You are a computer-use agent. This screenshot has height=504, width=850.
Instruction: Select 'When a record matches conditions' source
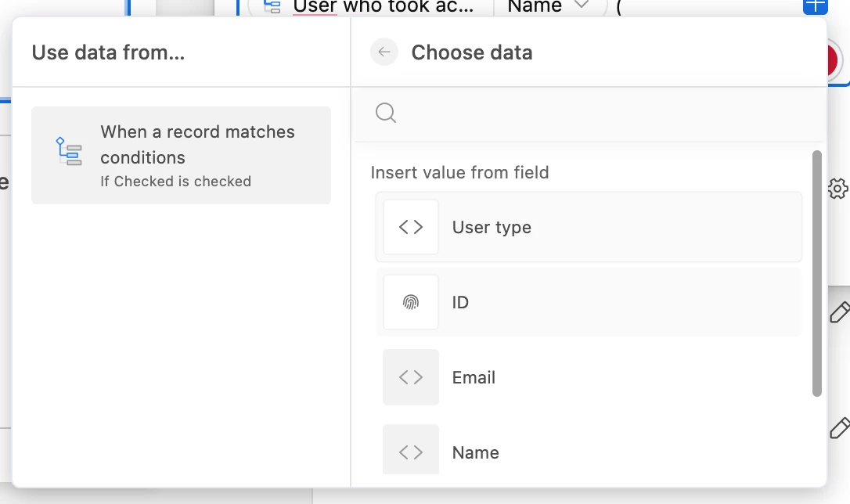click(x=181, y=155)
